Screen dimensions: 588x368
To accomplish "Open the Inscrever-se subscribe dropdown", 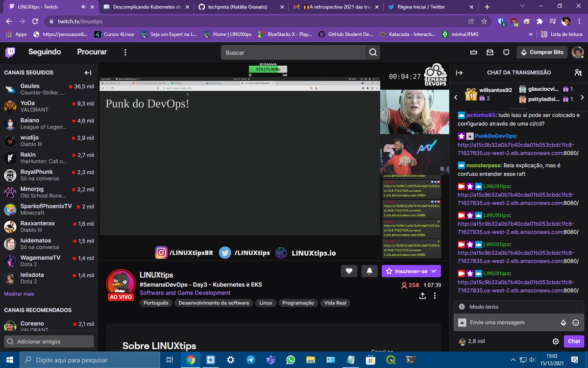I will [x=411, y=271].
